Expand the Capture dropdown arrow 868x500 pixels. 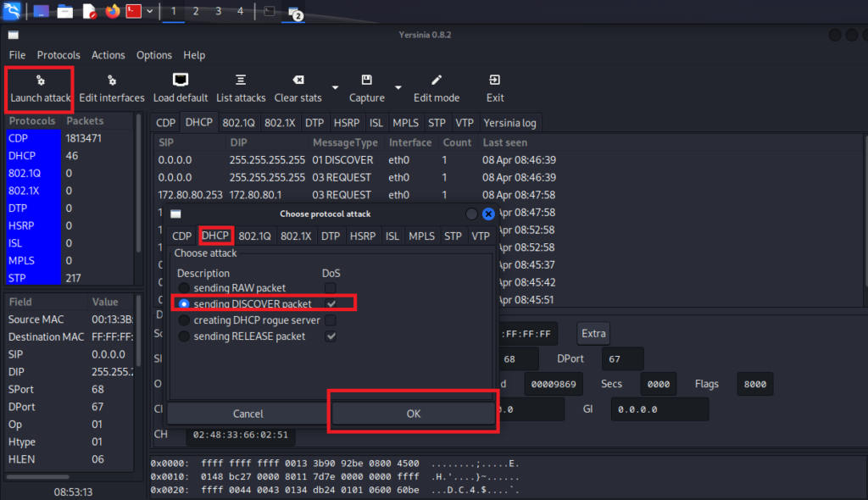point(398,87)
